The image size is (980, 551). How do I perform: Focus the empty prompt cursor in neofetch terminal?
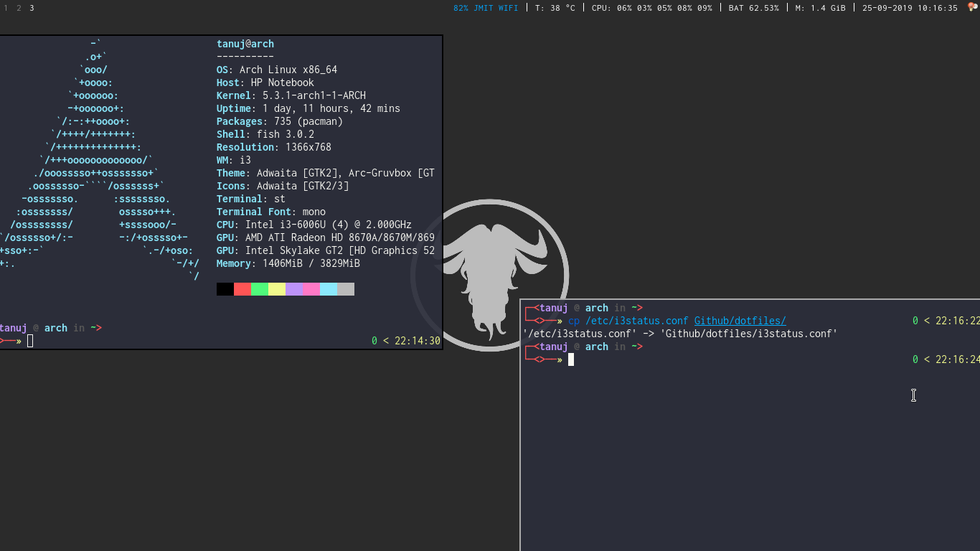(30, 341)
